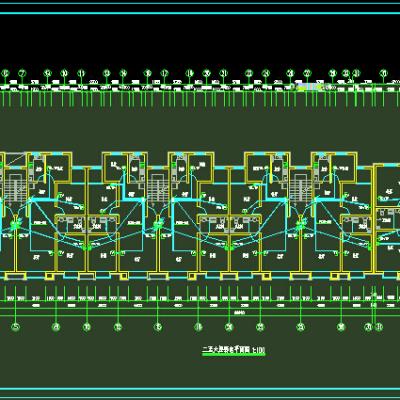The width and height of the screenshot is (400, 400).
Task: Click the first axis bubble in the bottom grid row
Action: [15, 327]
